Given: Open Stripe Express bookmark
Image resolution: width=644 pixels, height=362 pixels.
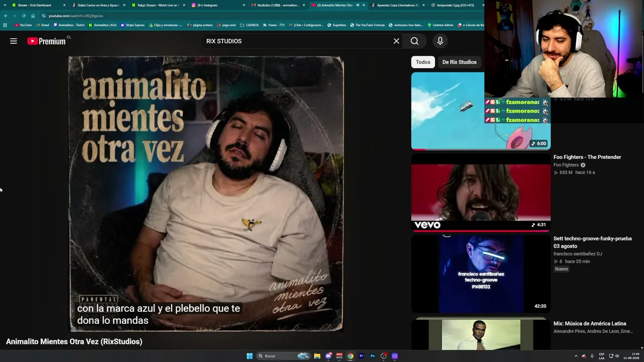Looking at the screenshot, I should 132,25.
